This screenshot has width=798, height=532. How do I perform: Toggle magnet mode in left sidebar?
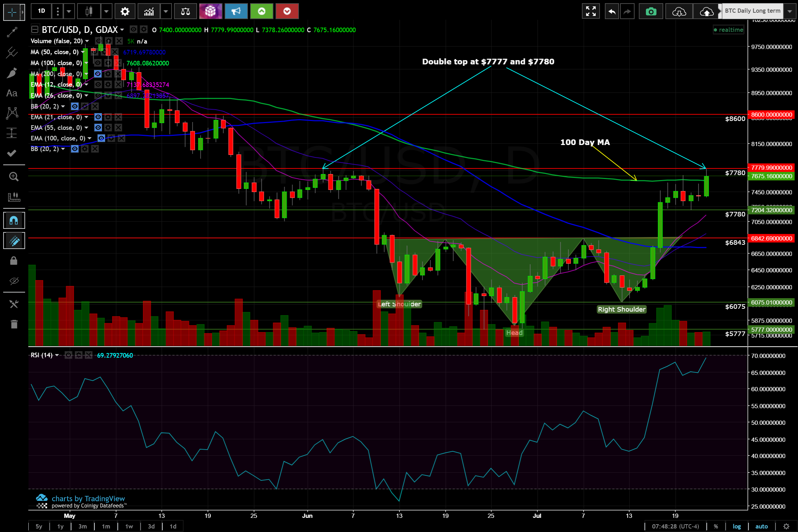pyautogui.click(x=14, y=221)
